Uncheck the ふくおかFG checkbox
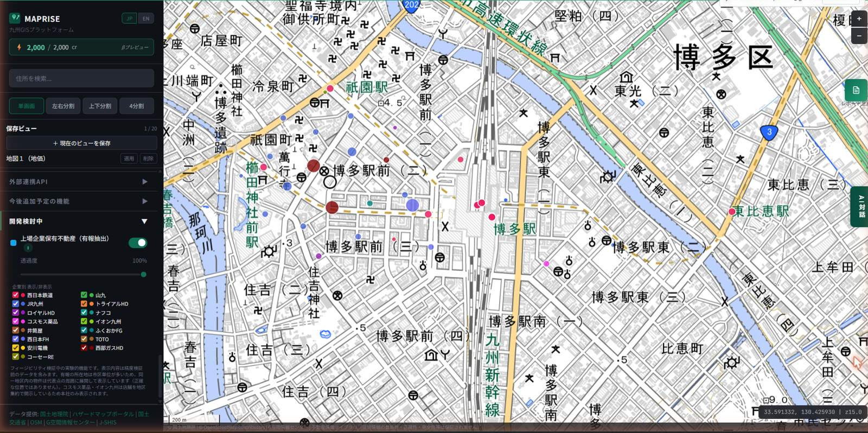Screen dimensions: 868x433 point(84,330)
